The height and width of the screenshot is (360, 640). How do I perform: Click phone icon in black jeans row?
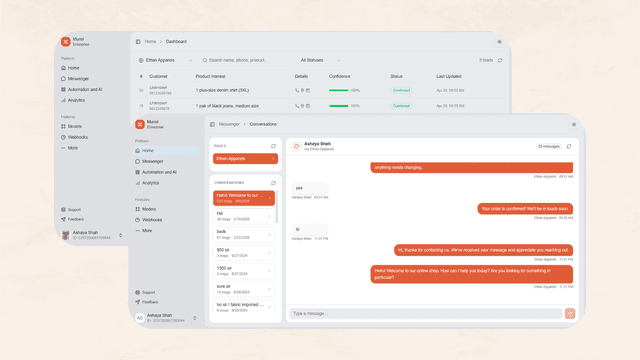(x=297, y=106)
